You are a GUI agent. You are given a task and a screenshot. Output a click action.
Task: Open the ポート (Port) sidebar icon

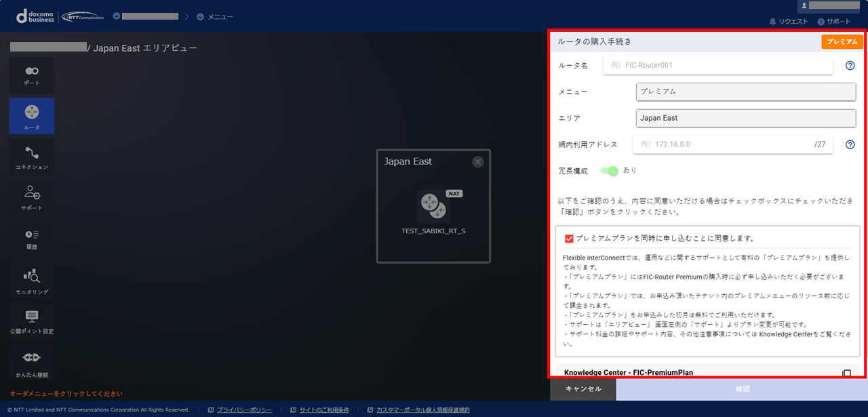32,75
